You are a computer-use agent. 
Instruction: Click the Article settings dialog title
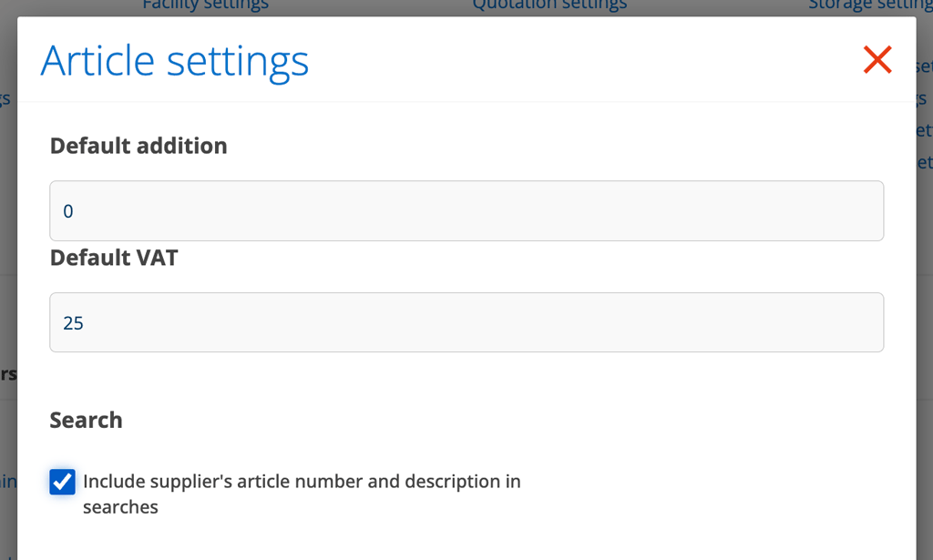click(175, 61)
